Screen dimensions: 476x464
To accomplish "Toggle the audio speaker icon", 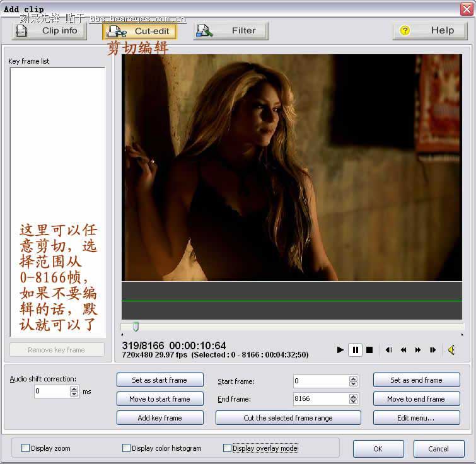I will tap(451, 350).
